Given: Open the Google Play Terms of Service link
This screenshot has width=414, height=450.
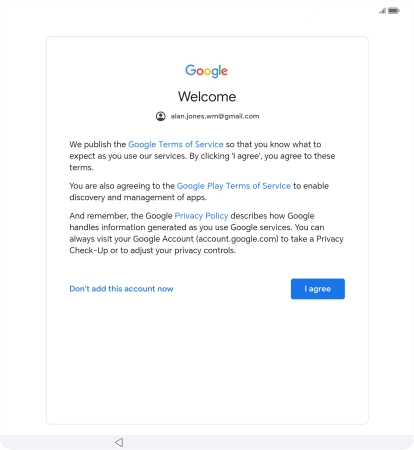Looking at the screenshot, I should pos(234,186).
